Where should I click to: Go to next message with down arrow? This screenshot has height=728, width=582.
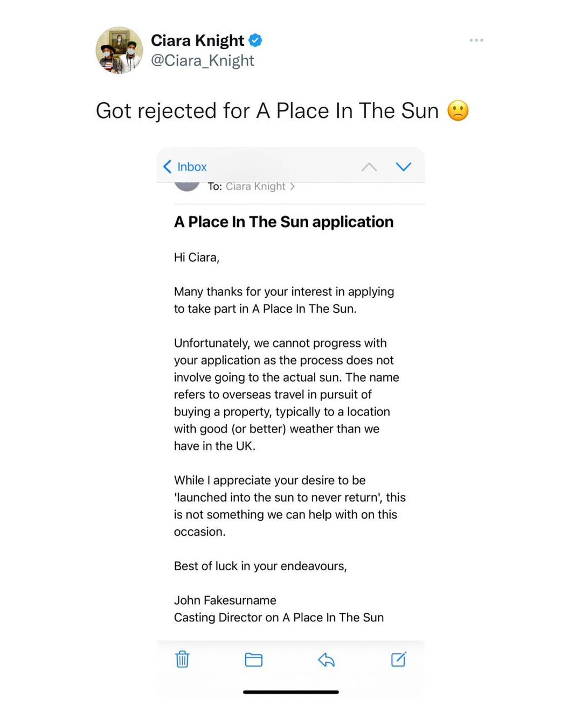tap(403, 167)
